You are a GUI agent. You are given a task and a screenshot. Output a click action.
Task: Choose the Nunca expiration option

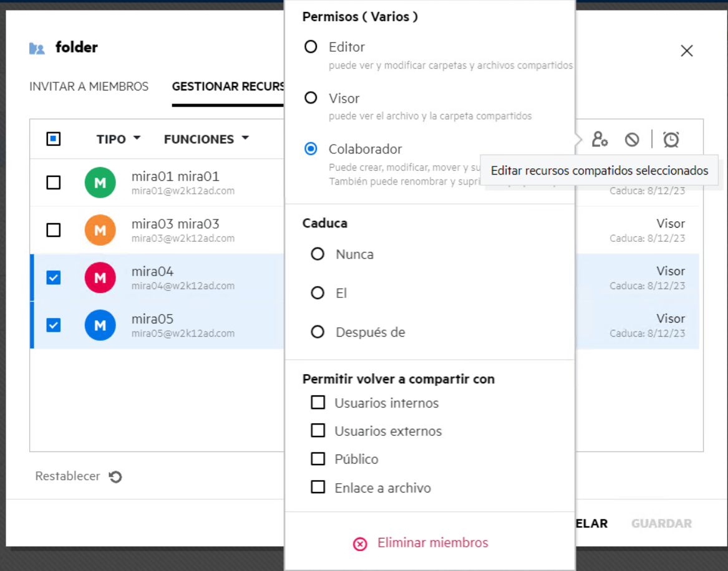tap(318, 254)
